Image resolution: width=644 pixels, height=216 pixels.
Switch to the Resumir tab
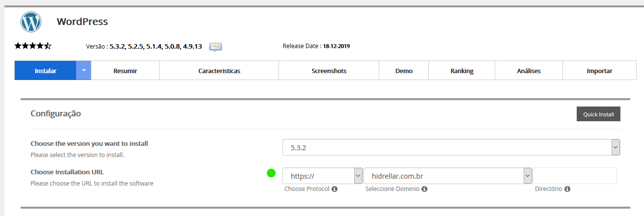coord(125,71)
